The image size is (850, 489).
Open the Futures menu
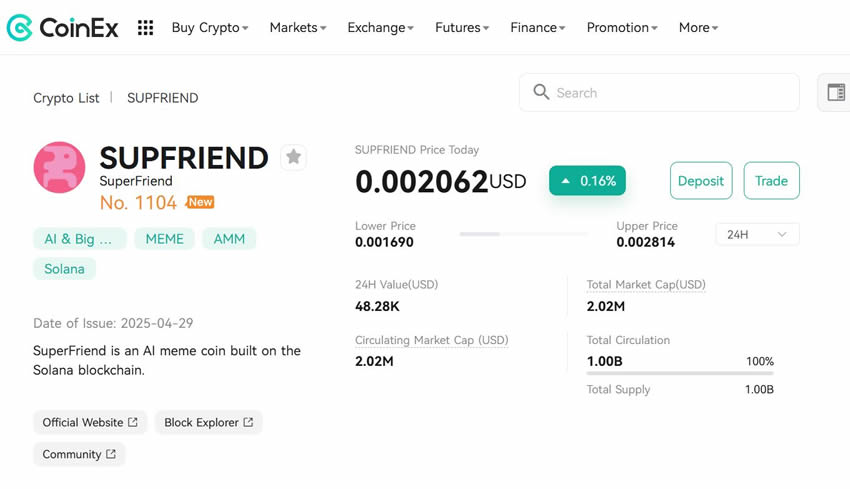click(x=462, y=28)
